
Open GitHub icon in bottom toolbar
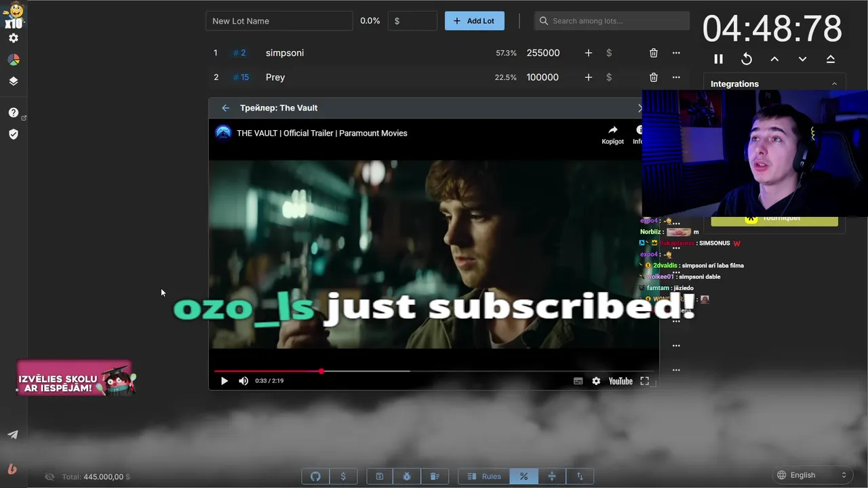point(315,476)
